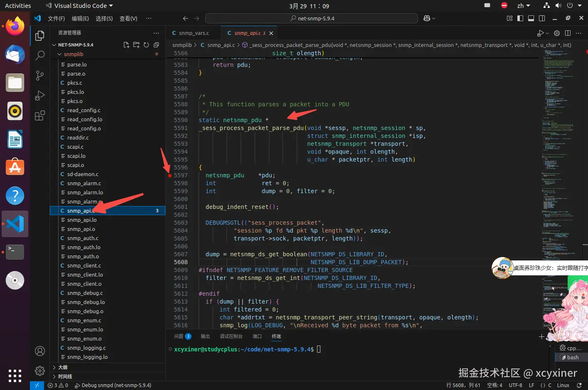This screenshot has width=588, height=390.
Task: Switch to the 问题 problems panel tab
Action: coord(182,336)
